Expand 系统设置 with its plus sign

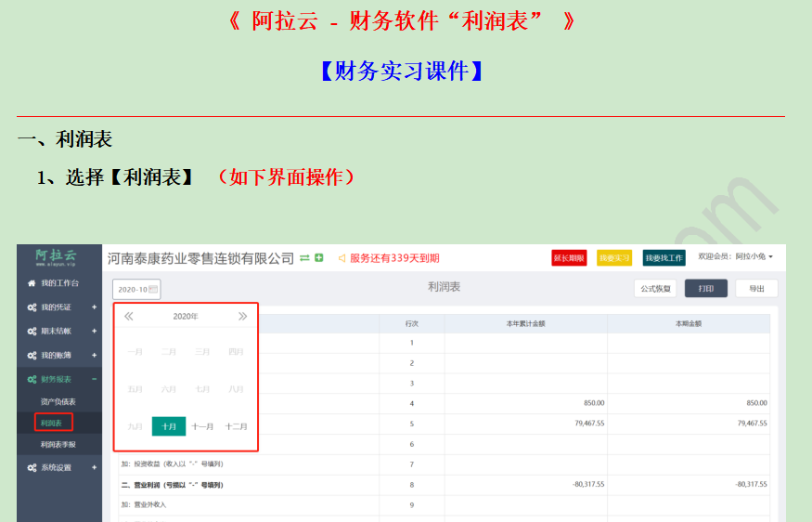coord(95,467)
